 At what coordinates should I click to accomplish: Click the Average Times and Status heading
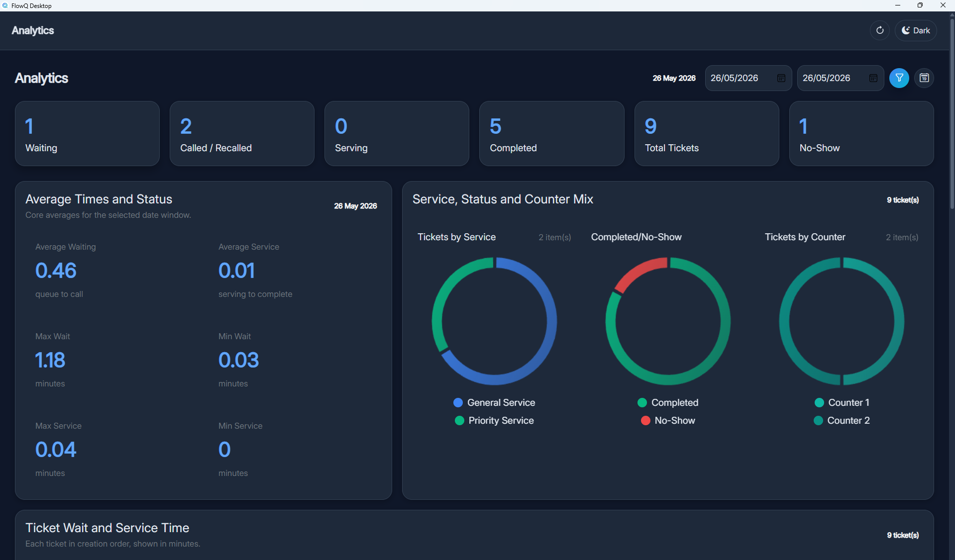coord(99,199)
